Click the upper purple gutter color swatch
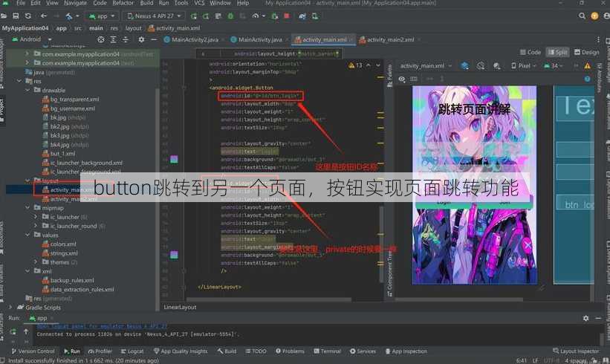The height and width of the screenshot is (364, 610). 174,160
